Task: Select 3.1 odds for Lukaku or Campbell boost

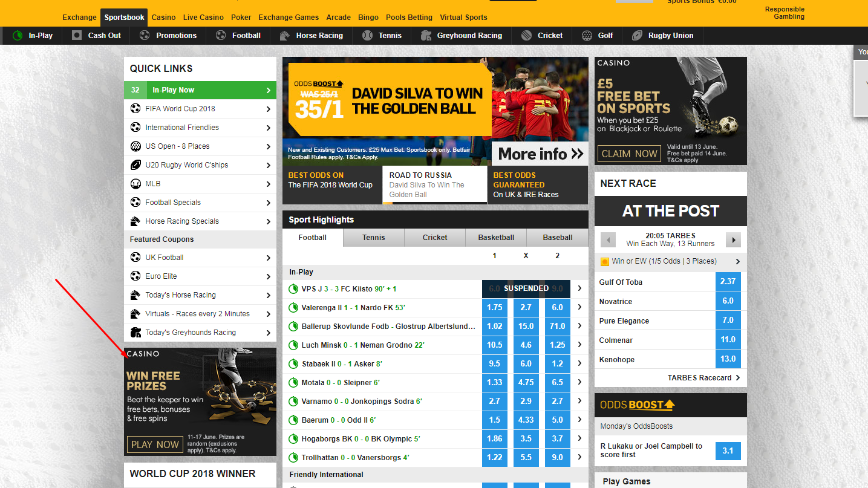Action: coord(728,451)
